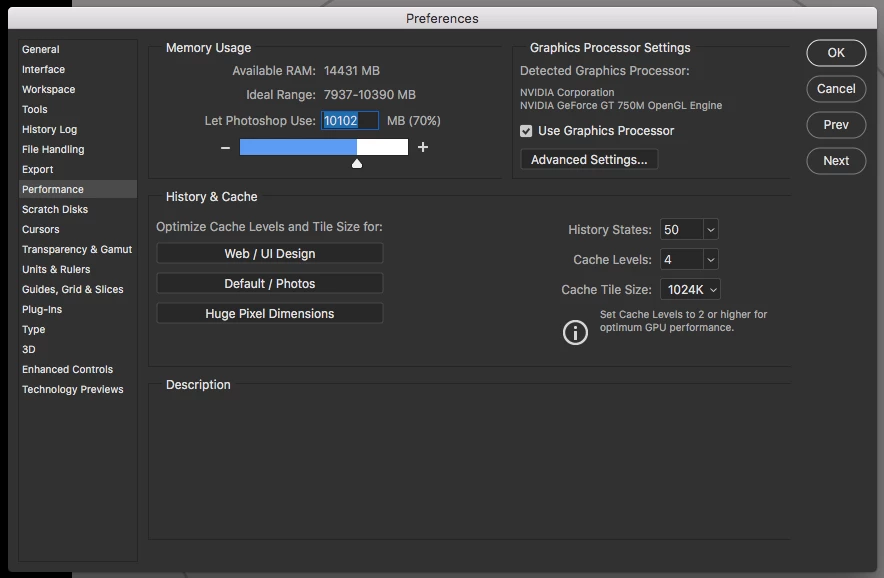Click the OK button
The width and height of the screenshot is (884, 578).
tap(836, 53)
